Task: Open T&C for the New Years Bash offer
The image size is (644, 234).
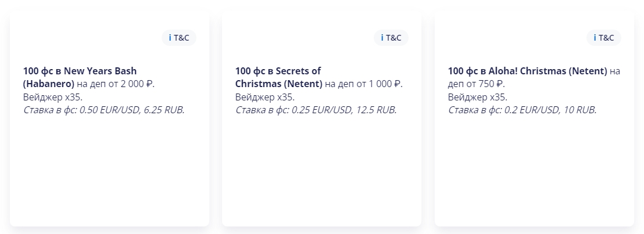Action: (179, 38)
